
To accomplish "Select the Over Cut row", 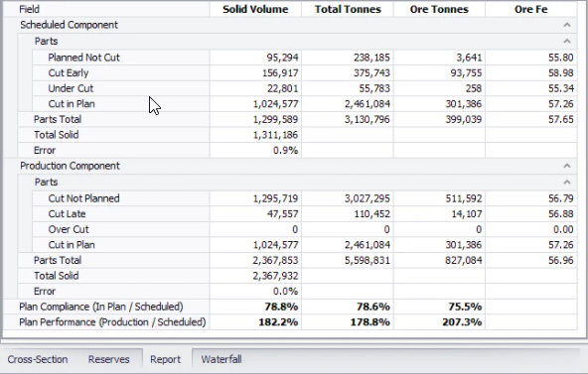I will 305,229.
